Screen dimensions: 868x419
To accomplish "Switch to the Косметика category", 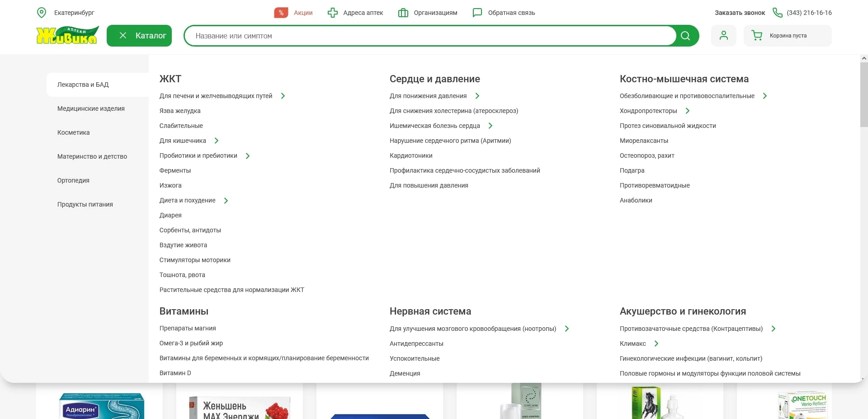I will (74, 132).
